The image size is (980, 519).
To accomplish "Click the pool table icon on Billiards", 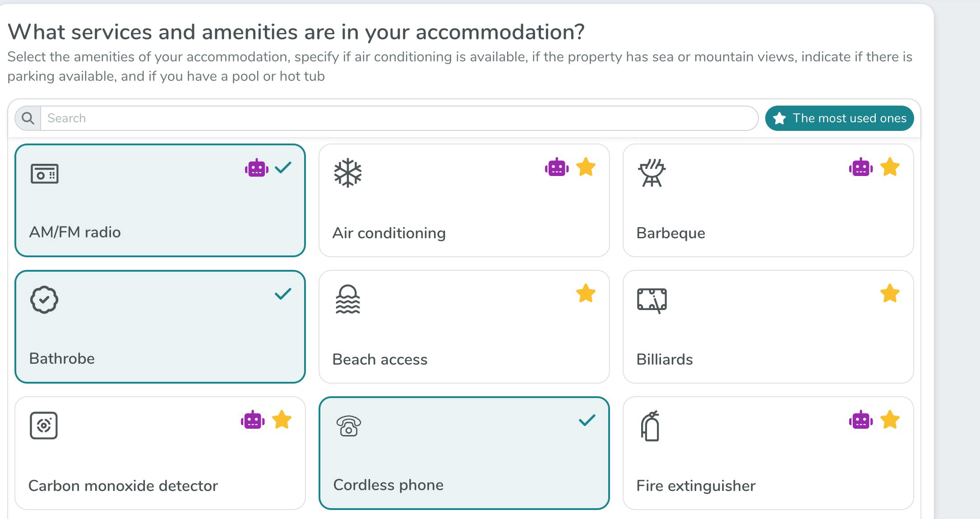I will [652, 300].
